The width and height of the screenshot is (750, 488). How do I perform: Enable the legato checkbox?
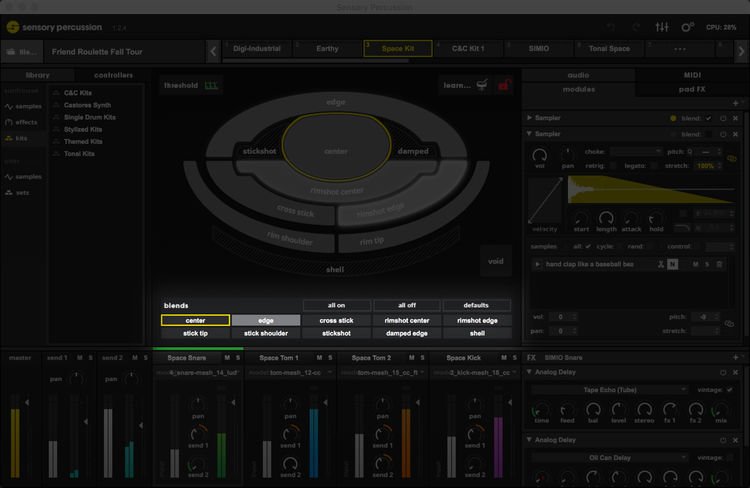654,166
